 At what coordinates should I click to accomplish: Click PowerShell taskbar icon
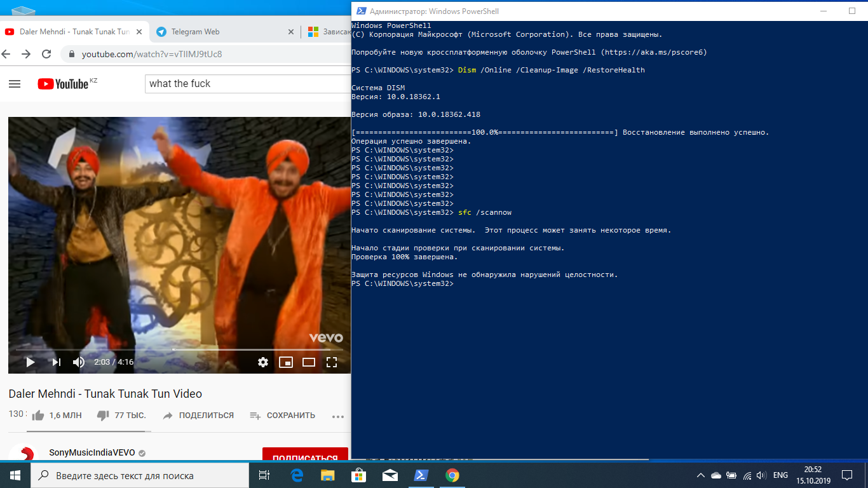point(421,475)
